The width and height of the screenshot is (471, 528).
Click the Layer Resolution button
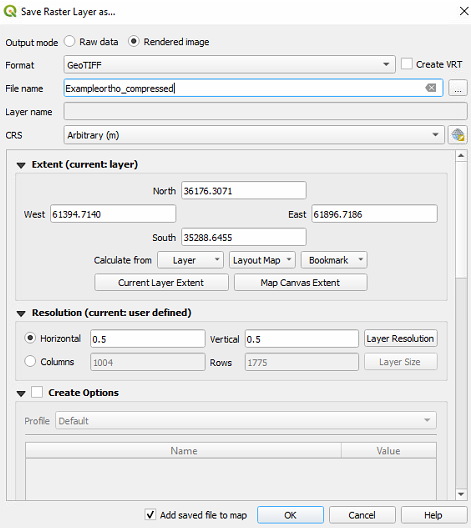point(401,338)
